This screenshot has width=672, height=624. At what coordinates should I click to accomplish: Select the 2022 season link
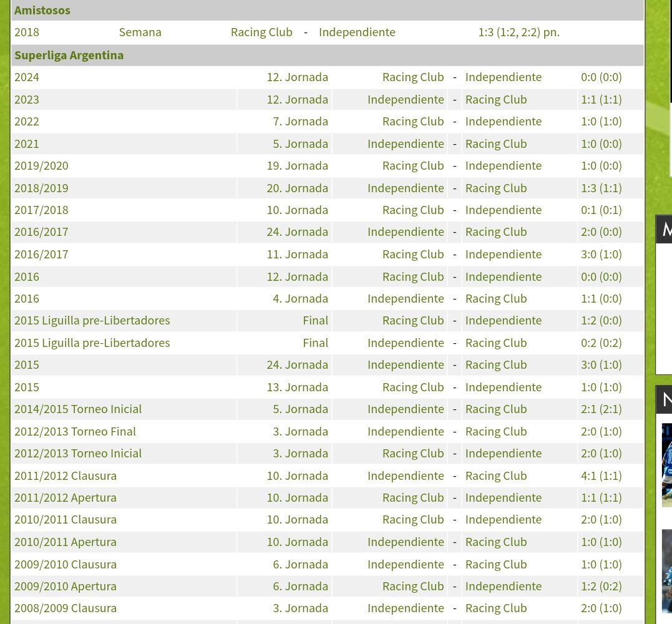pyautogui.click(x=27, y=121)
